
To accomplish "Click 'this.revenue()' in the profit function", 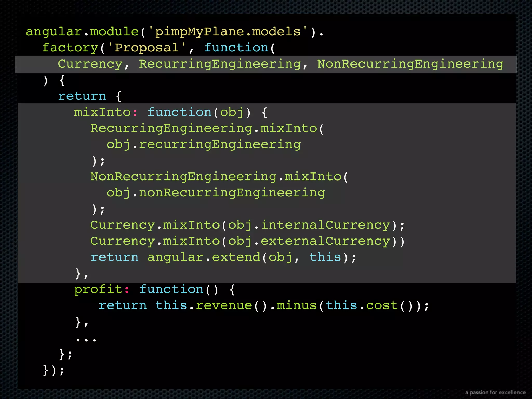I will 211,305.
